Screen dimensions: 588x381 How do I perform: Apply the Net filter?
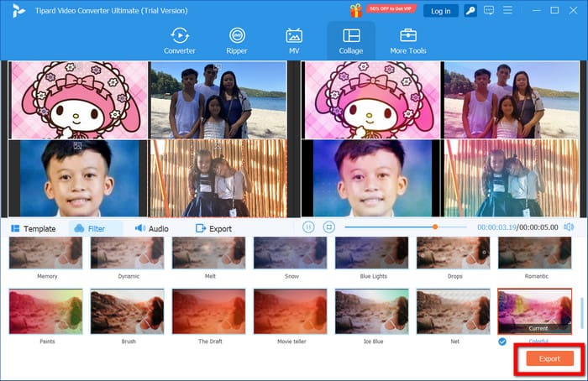pyautogui.click(x=453, y=311)
